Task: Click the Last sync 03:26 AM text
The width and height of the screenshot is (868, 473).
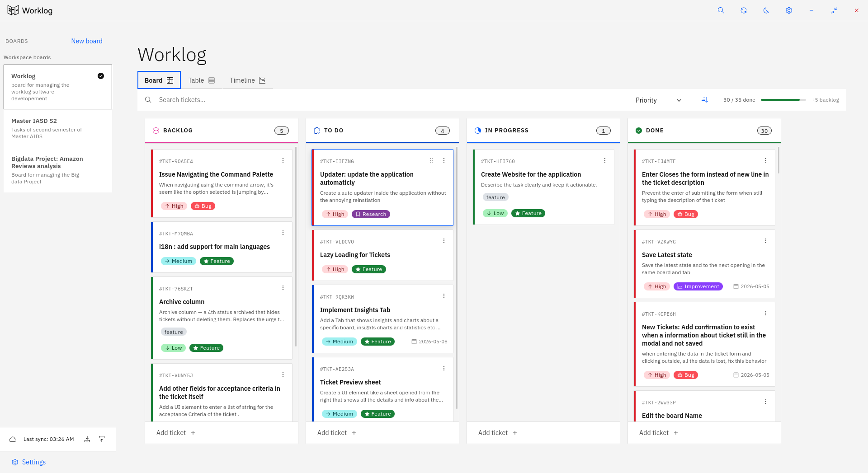Action: pos(48,439)
